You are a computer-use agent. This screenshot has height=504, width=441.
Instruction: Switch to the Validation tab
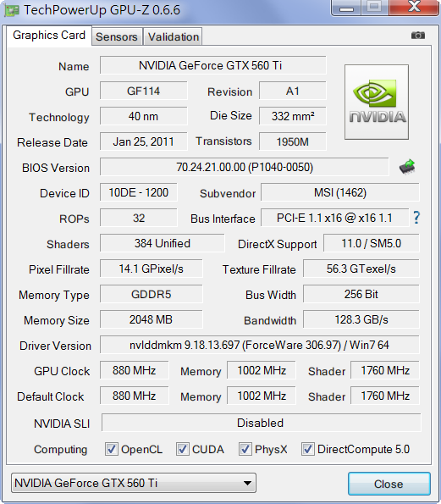pos(174,36)
